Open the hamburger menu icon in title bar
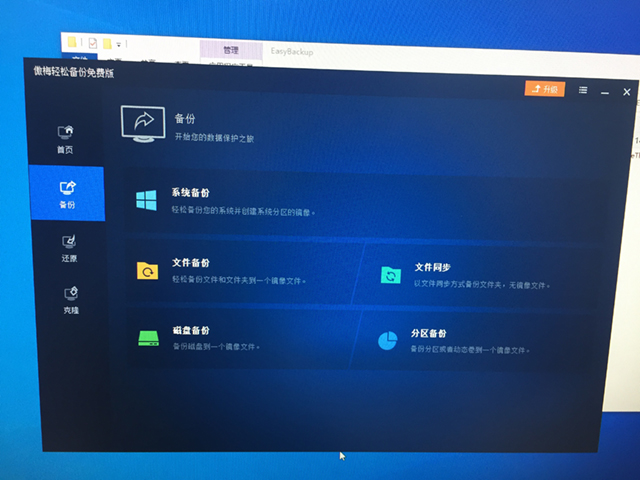Viewport: 640px width, 480px height. 583,90
